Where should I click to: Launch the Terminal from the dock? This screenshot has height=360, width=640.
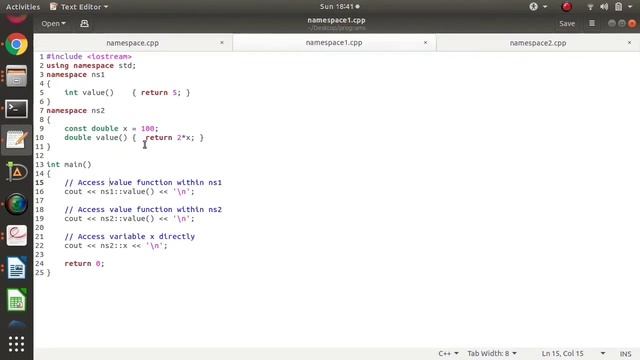point(16,109)
